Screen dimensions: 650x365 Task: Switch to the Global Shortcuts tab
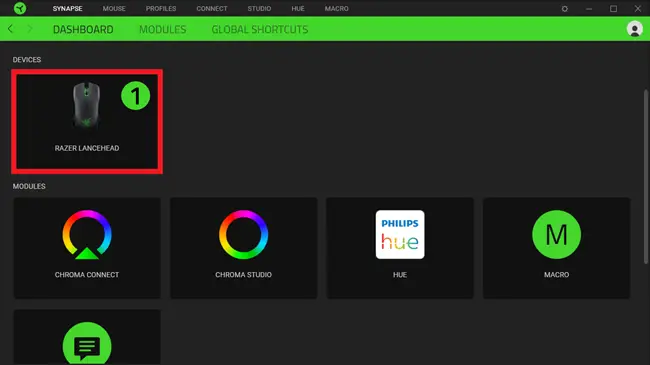[260, 29]
